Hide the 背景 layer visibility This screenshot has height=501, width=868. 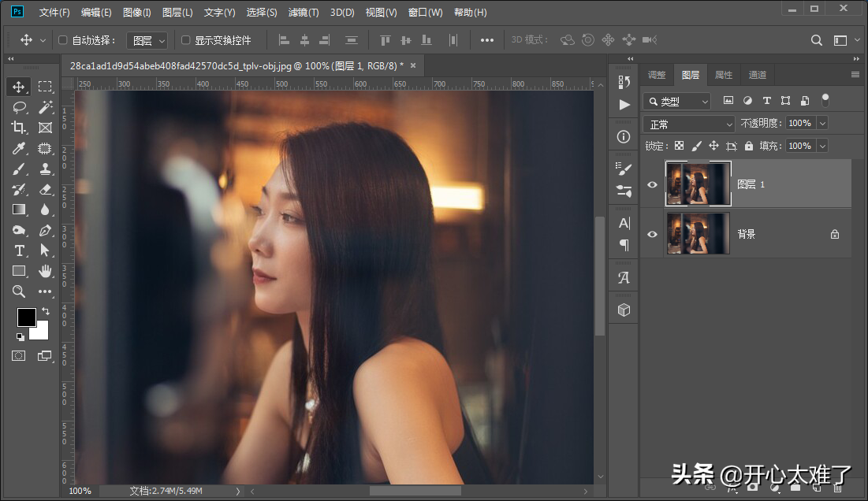652,234
